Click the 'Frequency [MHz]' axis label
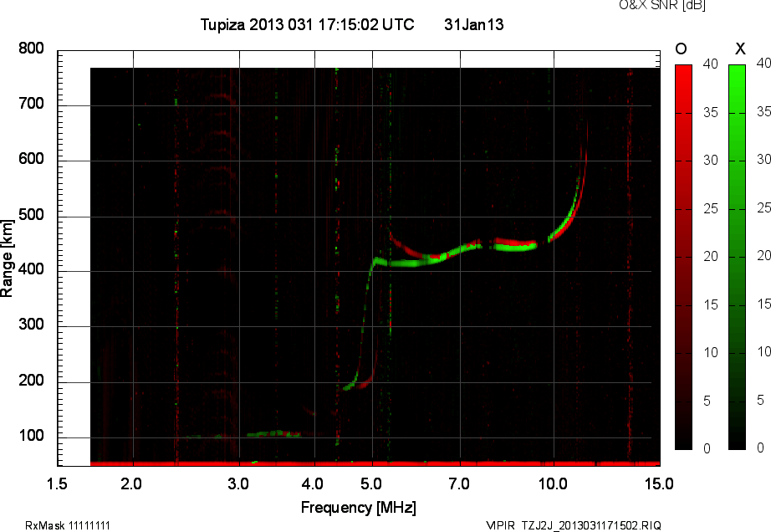This screenshot has height=532, width=771. tap(358, 507)
